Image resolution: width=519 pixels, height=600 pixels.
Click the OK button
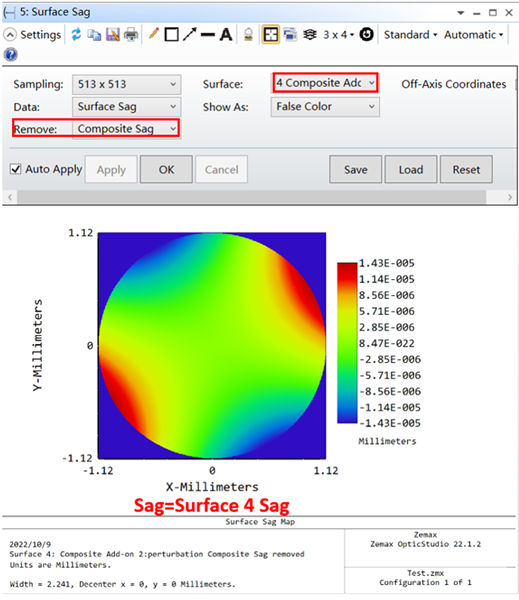click(x=166, y=169)
